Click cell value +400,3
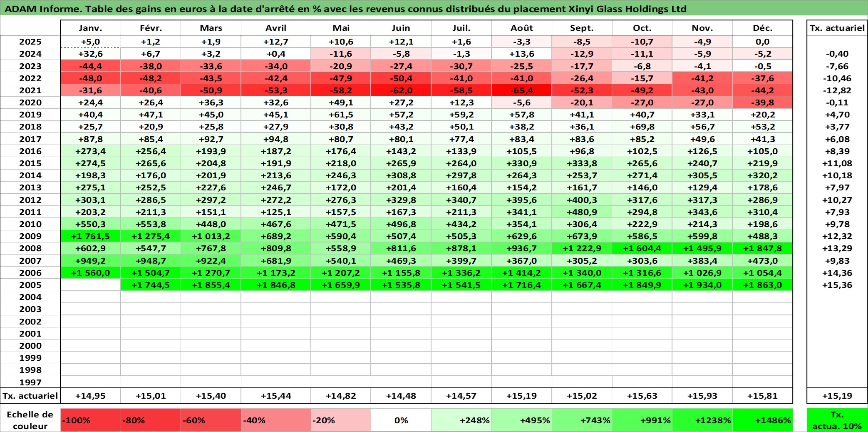The width and height of the screenshot is (868, 432). [x=582, y=200]
